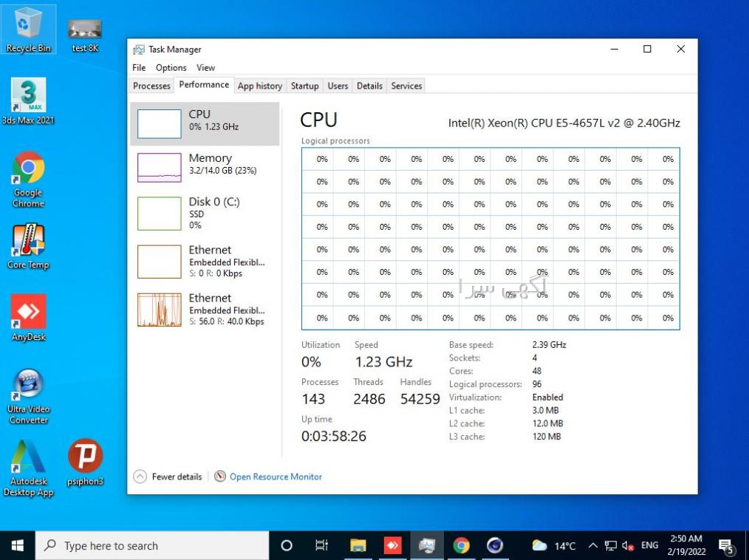Open the Users tab

point(338,86)
